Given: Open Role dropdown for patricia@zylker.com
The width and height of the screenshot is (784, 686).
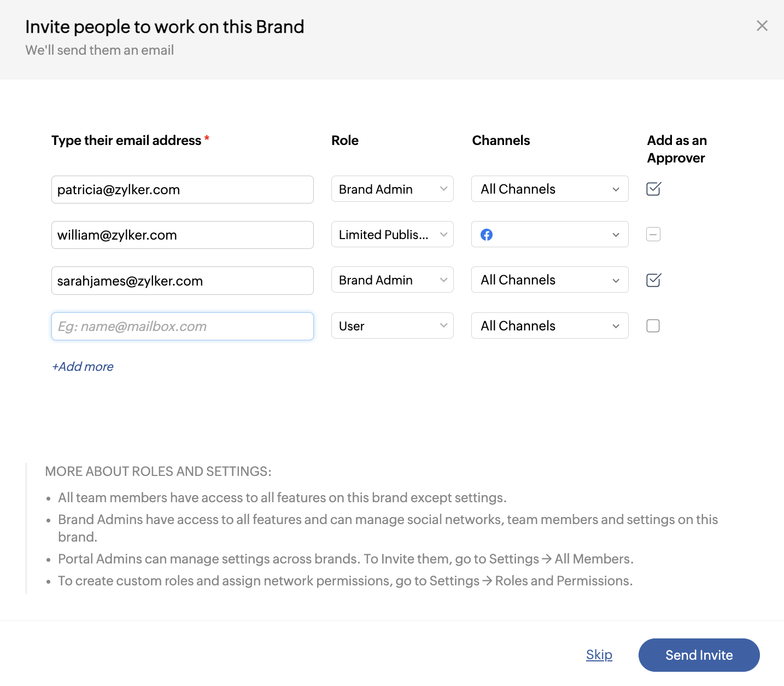Looking at the screenshot, I should pos(392,189).
